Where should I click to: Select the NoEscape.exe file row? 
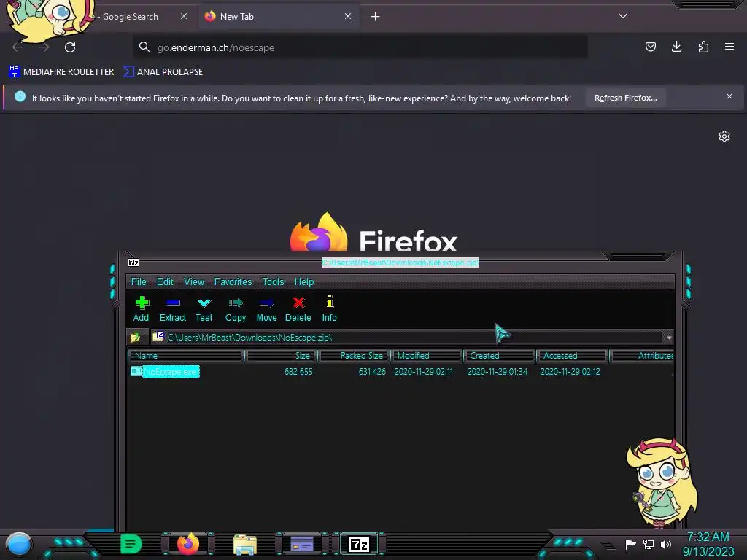coord(400,371)
